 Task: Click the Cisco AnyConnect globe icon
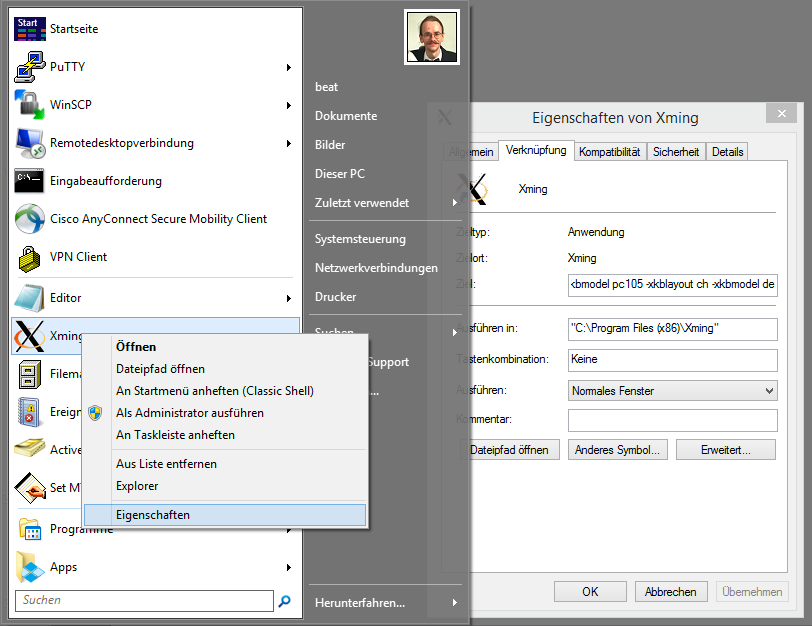pos(30,219)
